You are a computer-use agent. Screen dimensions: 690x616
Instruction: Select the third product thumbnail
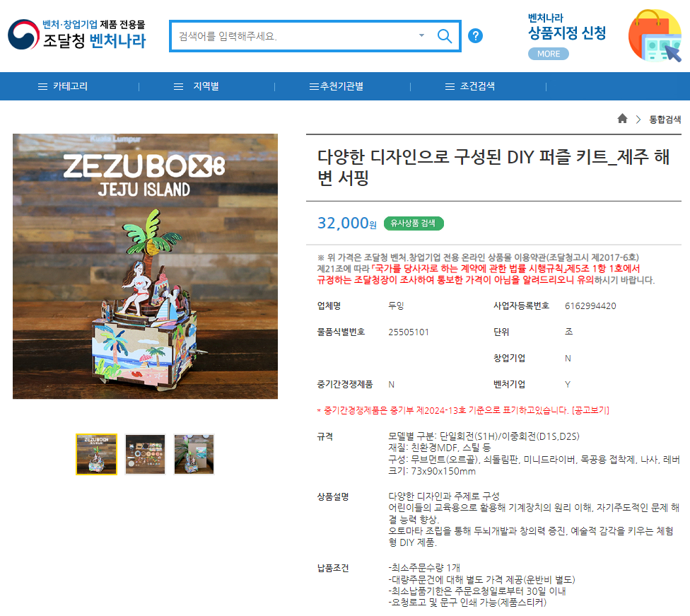tap(194, 455)
